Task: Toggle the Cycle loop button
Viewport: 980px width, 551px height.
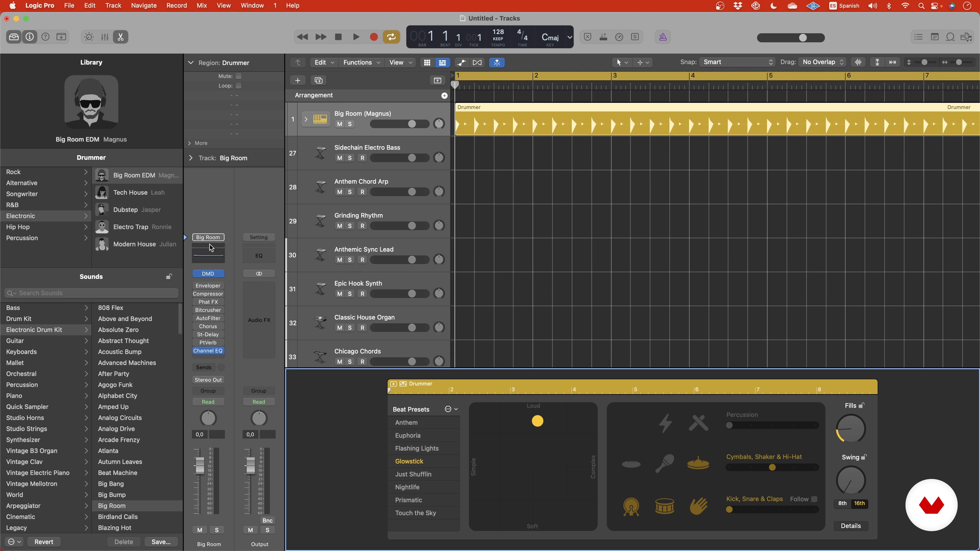Action: pyautogui.click(x=391, y=37)
